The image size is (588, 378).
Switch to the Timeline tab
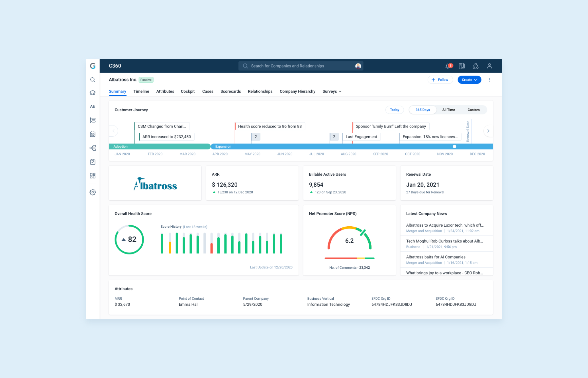point(141,91)
